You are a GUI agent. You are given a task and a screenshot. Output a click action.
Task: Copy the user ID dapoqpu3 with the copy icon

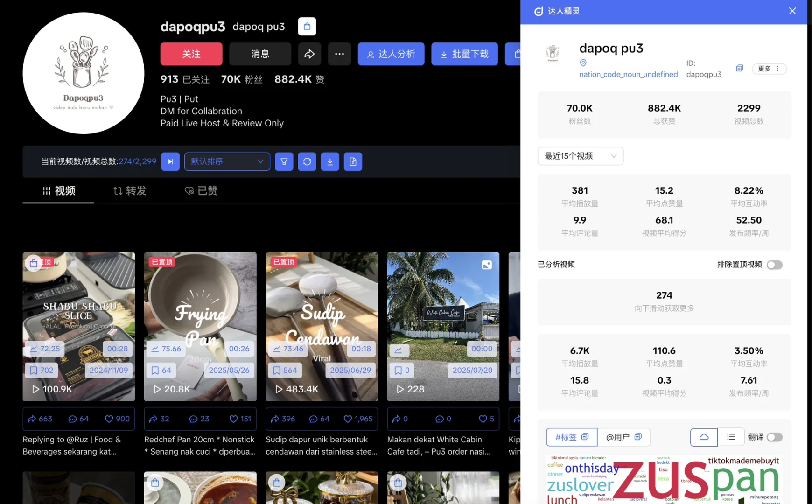[739, 68]
